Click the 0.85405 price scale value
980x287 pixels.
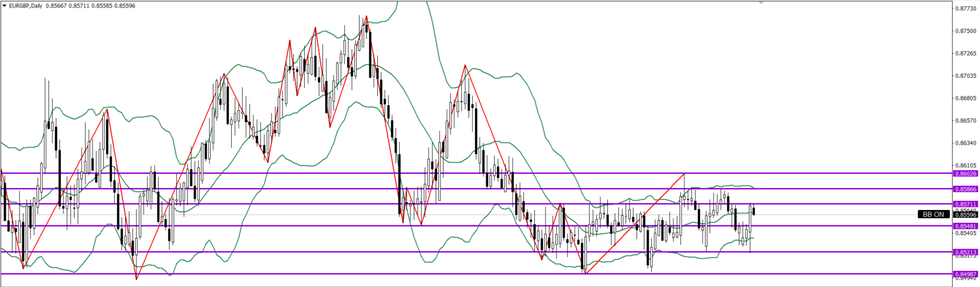(965, 233)
